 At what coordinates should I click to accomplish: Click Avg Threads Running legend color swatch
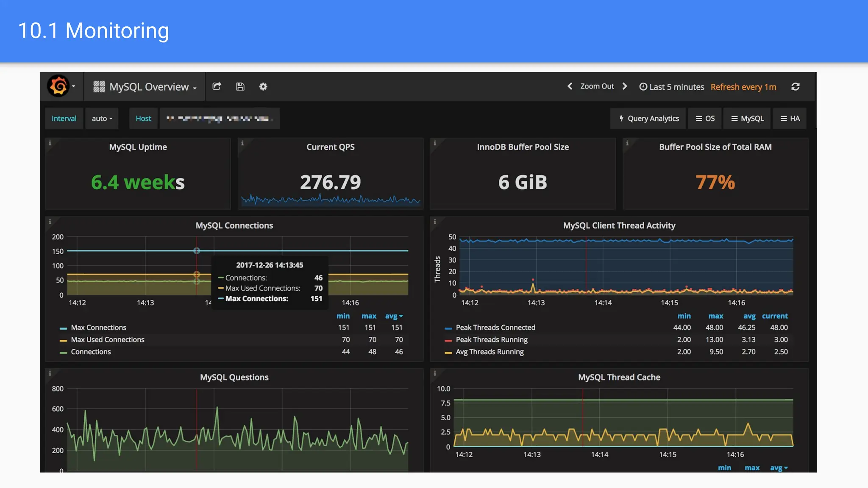click(448, 352)
